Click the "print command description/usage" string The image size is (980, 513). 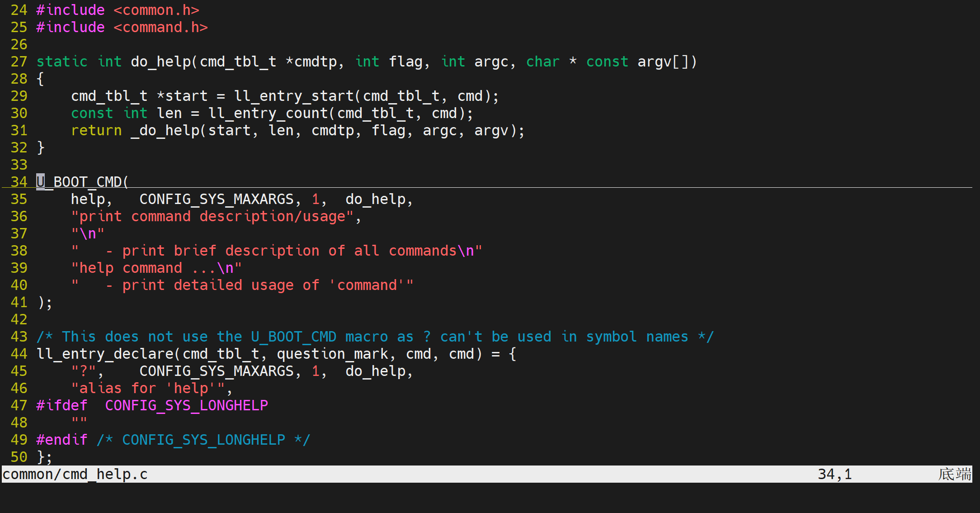tap(212, 216)
